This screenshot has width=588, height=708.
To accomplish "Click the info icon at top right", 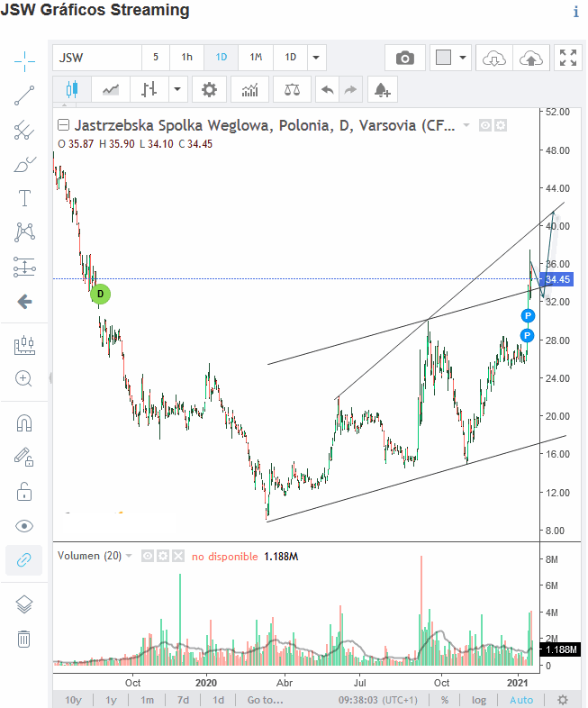I will (575, 12).
